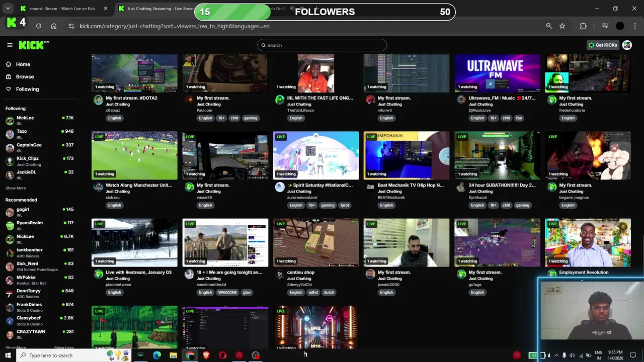Open the Chrome three-dot menu
Image resolution: width=644 pixels, height=362 pixels.
pos(634,26)
